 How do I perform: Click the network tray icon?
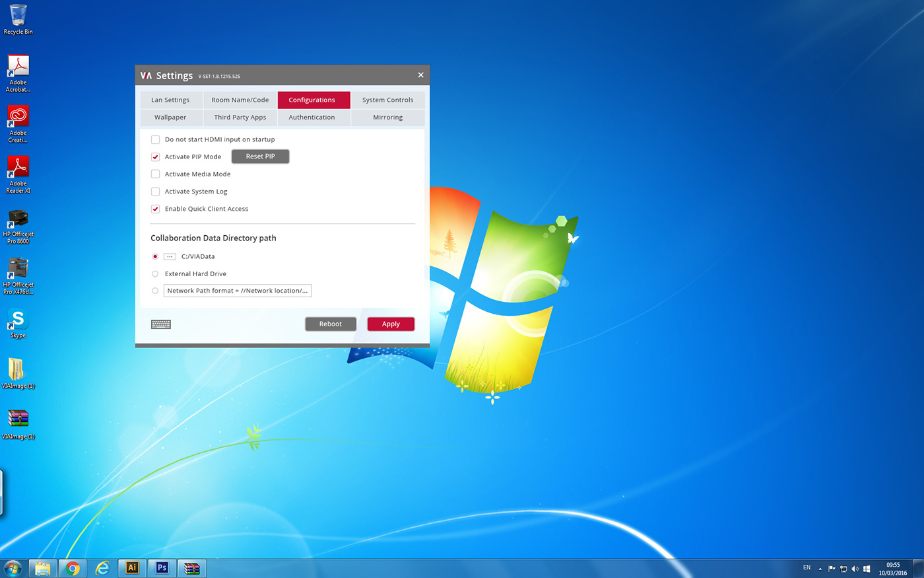point(843,569)
